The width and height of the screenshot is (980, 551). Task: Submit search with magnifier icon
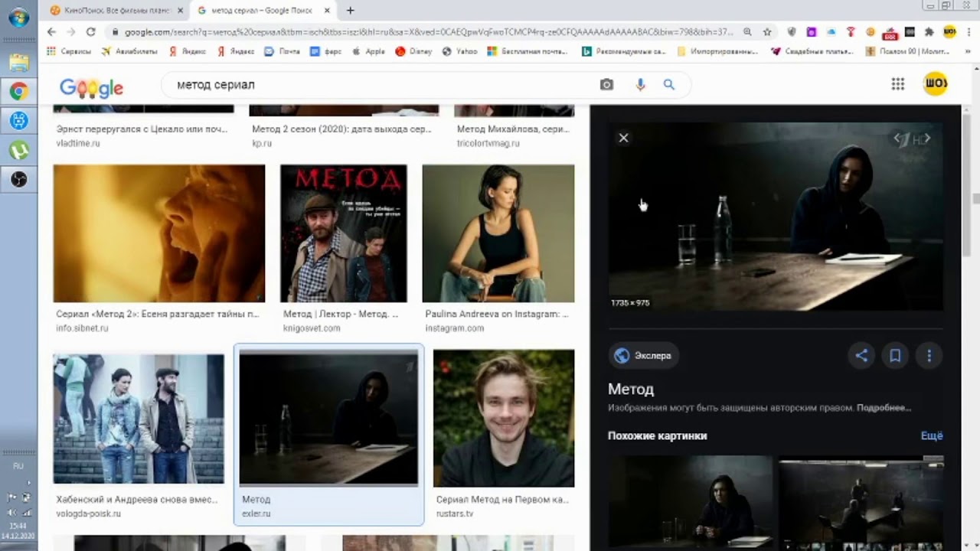coord(669,85)
